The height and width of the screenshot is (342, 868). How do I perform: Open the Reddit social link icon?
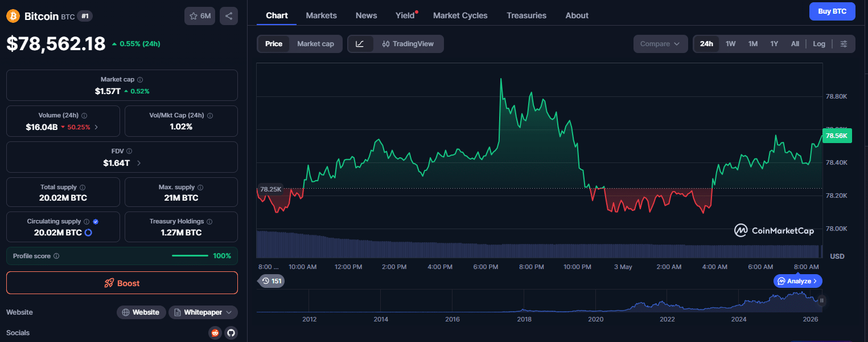point(215,332)
